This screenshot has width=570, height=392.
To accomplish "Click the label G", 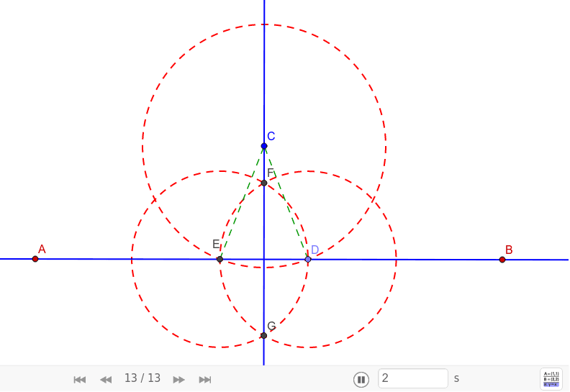I will [271, 326].
